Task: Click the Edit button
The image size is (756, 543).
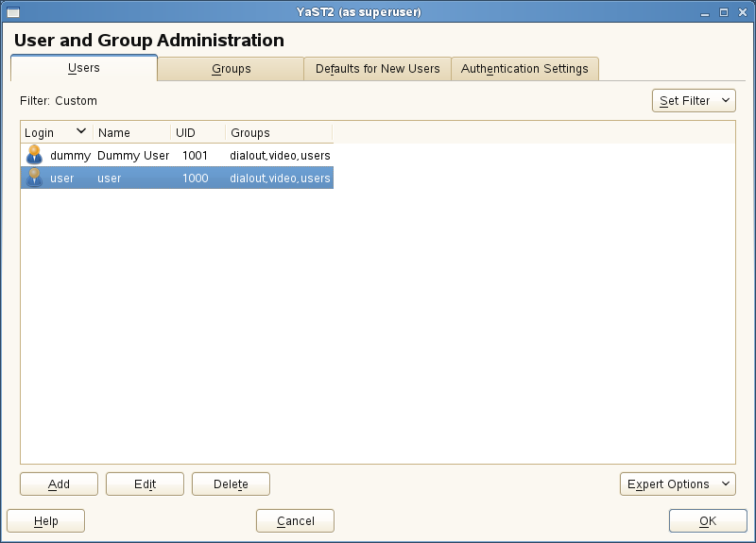Action: tap(145, 484)
